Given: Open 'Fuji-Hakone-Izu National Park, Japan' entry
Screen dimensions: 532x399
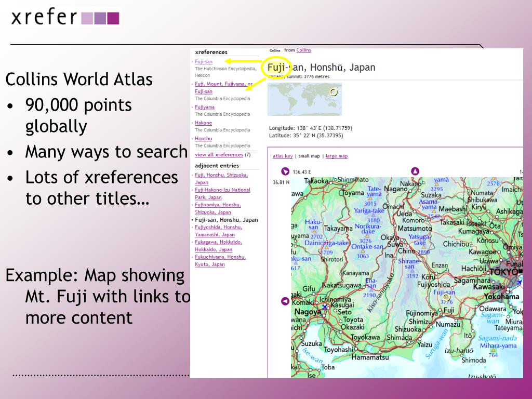Looking at the screenshot, I should pyautogui.click(x=222, y=193).
